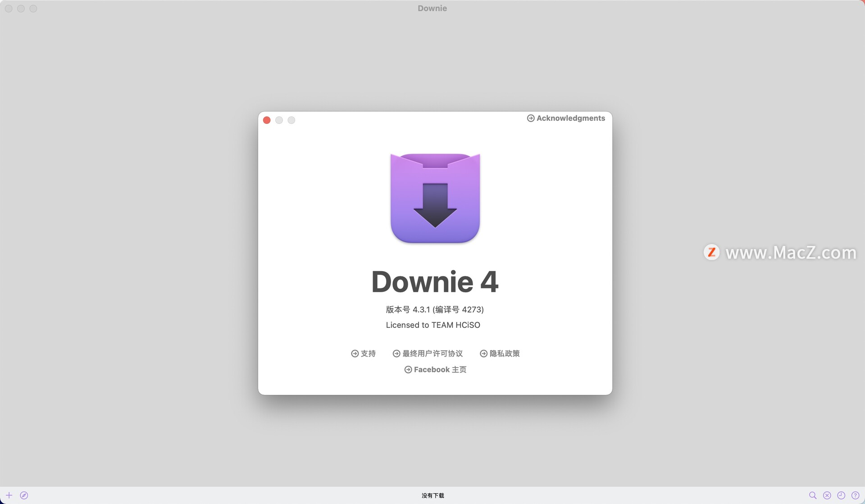Click the 版本号 4.3.1 version text
This screenshot has height=504, width=865.
click(435, 309)
